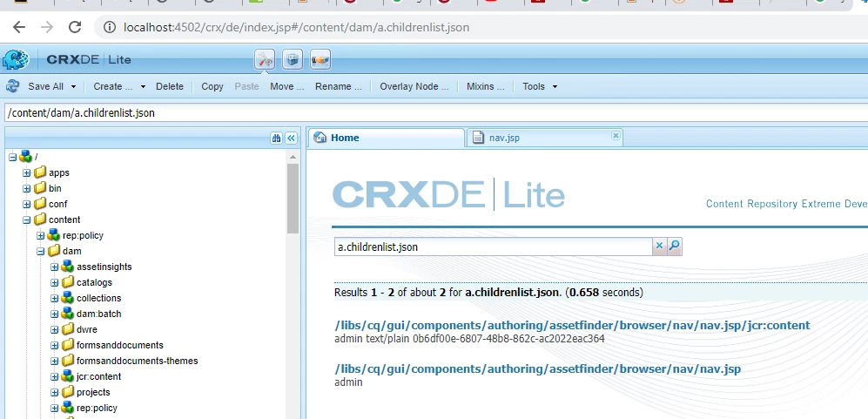Screen dimensions: 868x419
Task: Expand the catalogs folder
Action: pyautogui.click(x=54, y=282)
